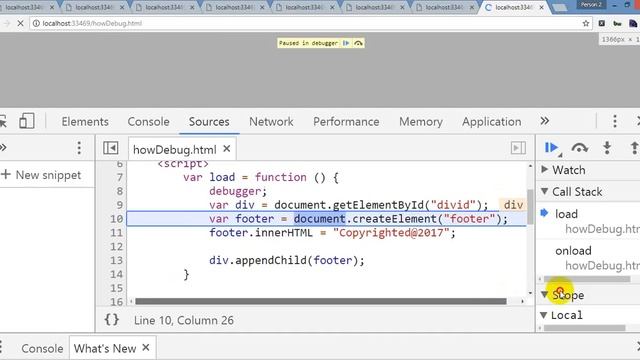The width and height of the screenshot is (640, 360).
Task: Select the Sources tab
Action: click(x=209, y=122)
